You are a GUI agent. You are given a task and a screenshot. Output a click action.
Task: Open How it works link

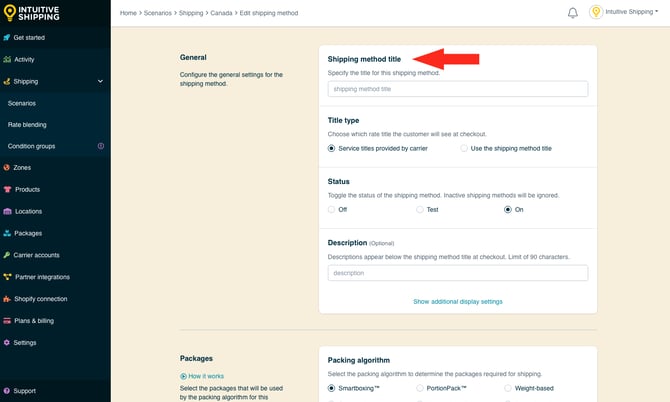click(x=206, y=376)
